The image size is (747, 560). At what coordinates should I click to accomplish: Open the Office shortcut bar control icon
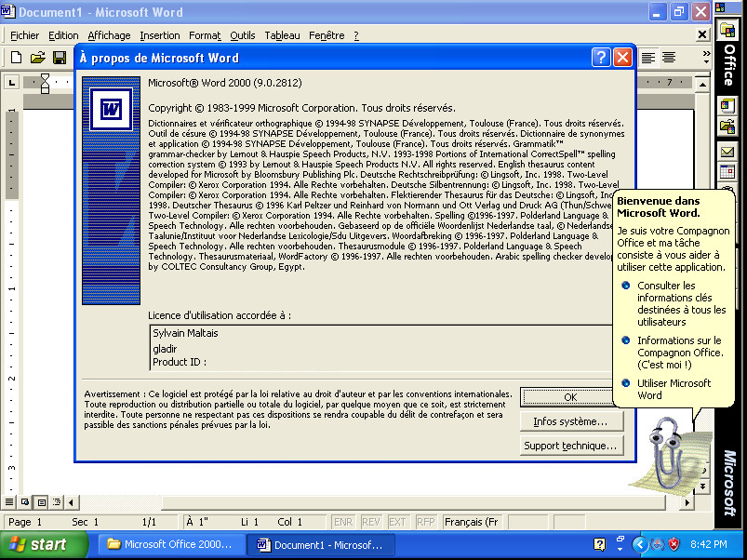(x=720, y=7)
